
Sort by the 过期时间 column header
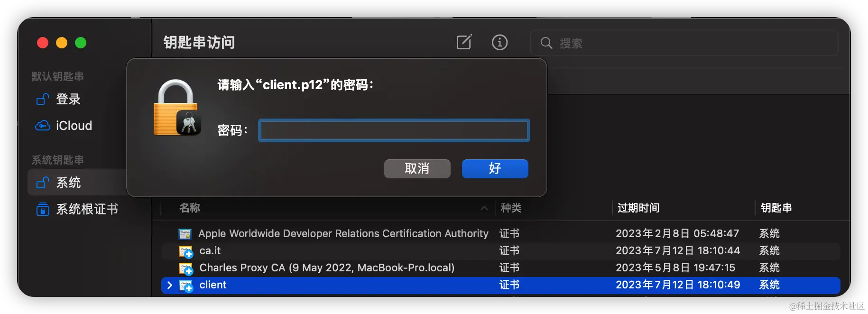click(x=638, y=208)
